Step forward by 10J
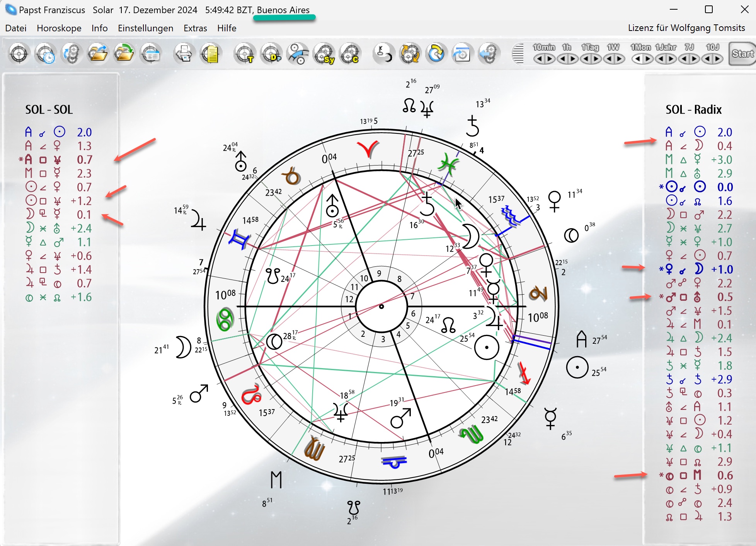 click(718, 59)
